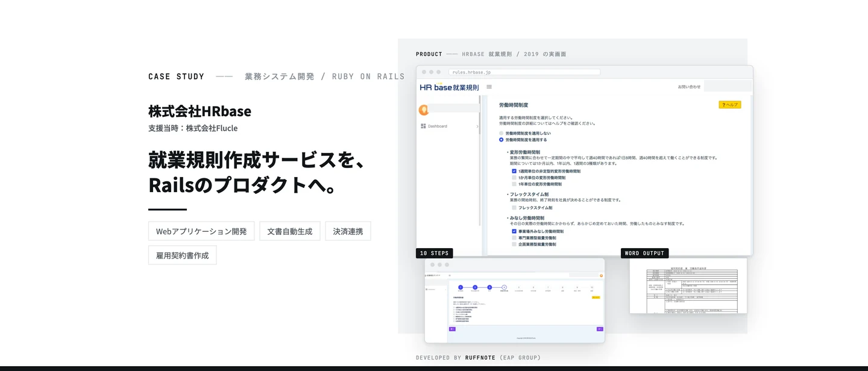Image resolution: width=868 pixels, height=371 pixels.
Task: Click the yellow help button in the steps window
Action: [596, 298]
